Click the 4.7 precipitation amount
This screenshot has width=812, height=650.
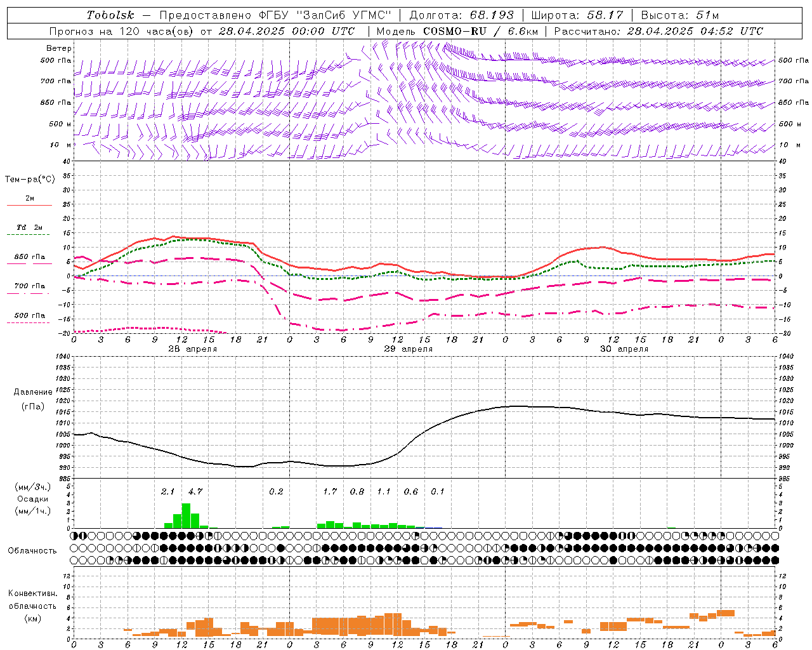pos(195,492)
